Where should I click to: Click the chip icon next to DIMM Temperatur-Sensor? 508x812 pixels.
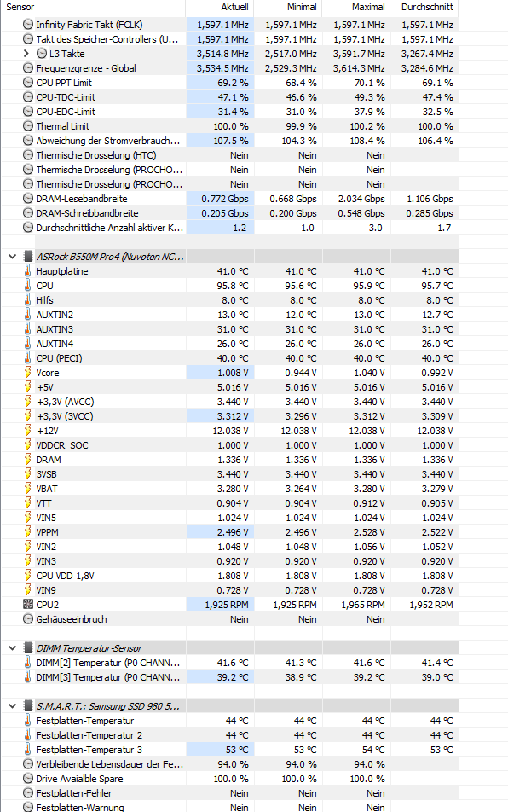point(28,648)
